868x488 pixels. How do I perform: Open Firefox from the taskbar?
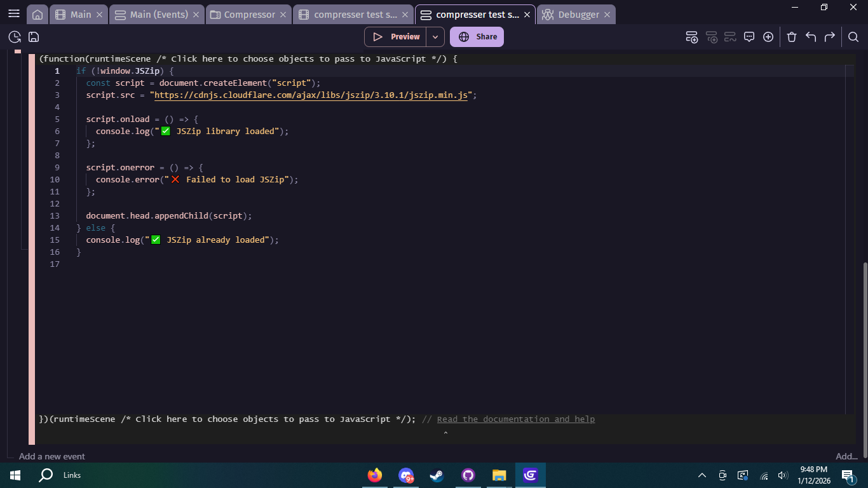374,475
